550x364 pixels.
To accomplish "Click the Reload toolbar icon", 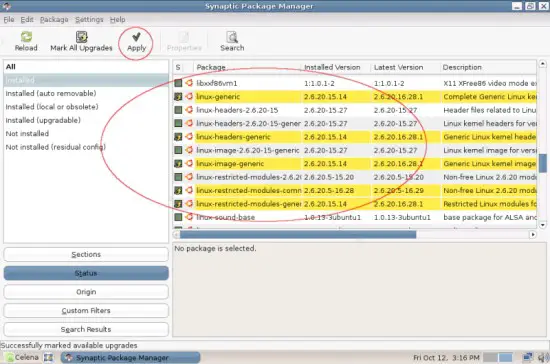I will click(x=26, y=37).
